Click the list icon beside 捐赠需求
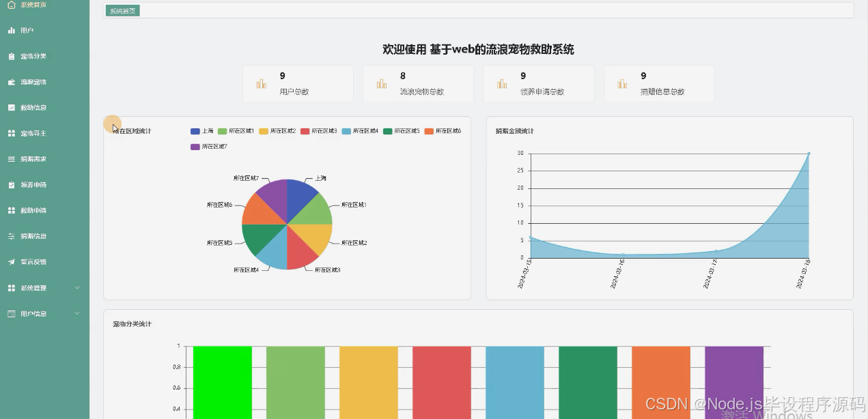This screenshot has height=419, width=868. (11, 159)
